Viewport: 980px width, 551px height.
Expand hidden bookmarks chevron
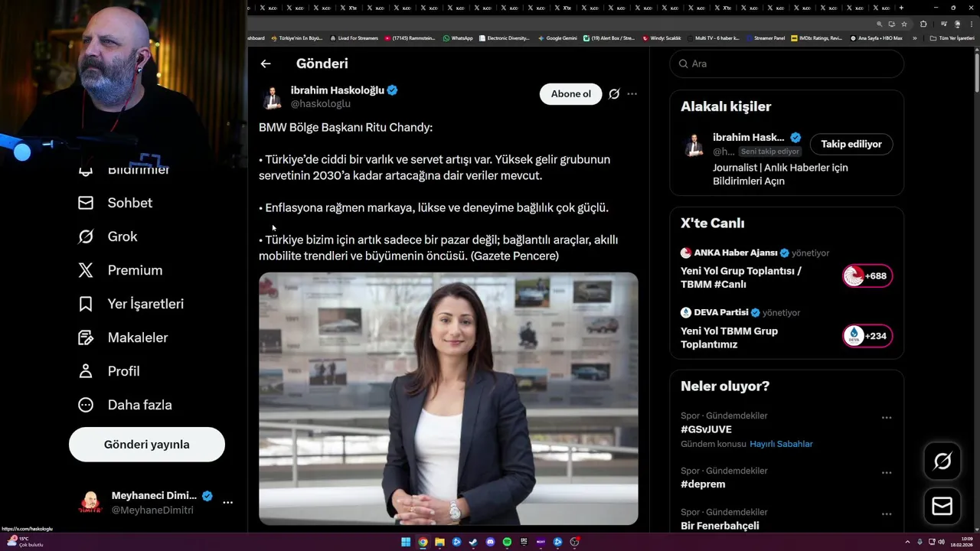click(x=914, y=37)
